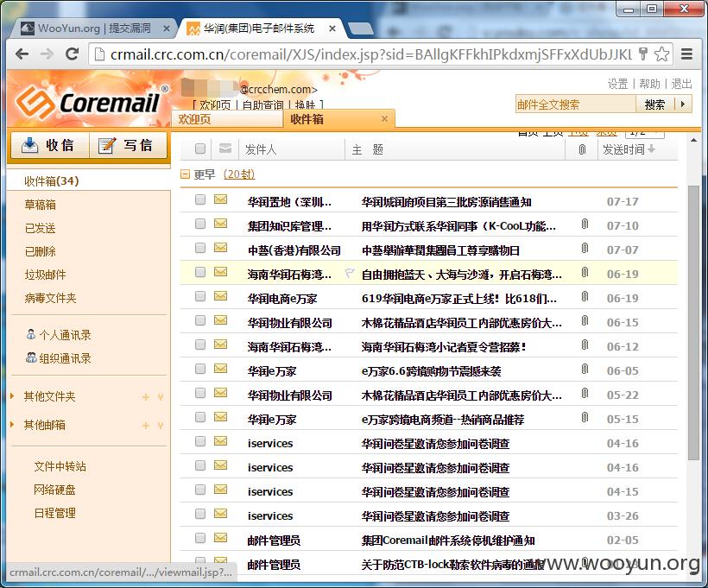Open the 草稿箱 folder
This screenshot has width=708, height=588.
[x=41, y=205]
